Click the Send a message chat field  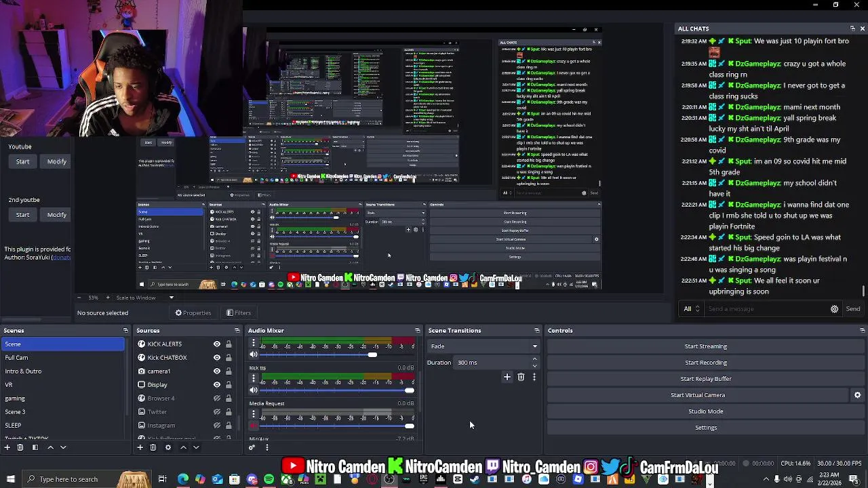765,309
